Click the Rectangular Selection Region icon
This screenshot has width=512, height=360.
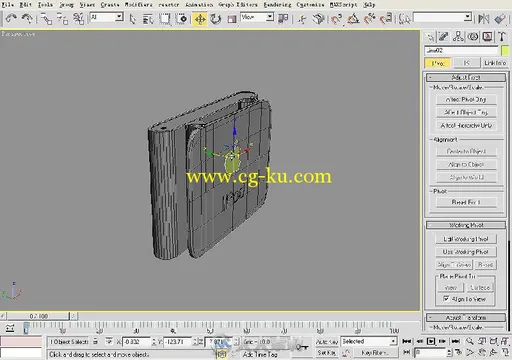pos(165,19)
